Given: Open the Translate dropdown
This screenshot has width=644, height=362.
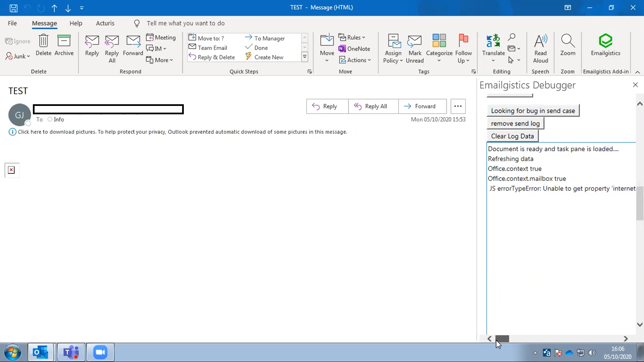Looking at the screenshot, I should 493,48.
